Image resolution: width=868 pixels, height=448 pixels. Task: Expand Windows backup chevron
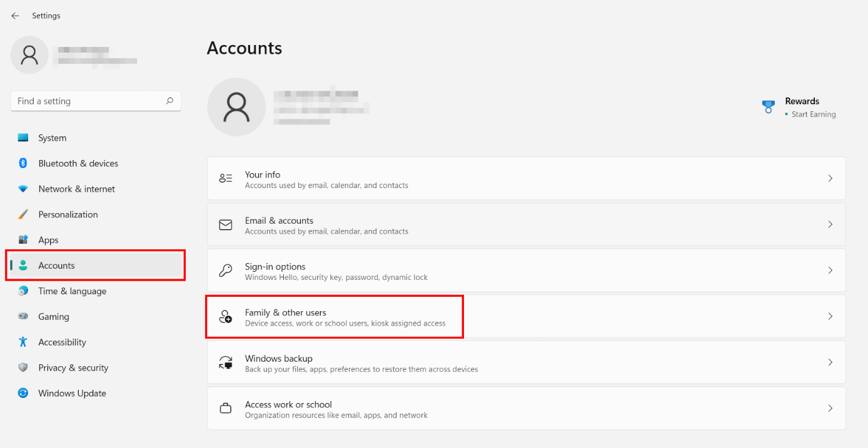click(x=830, y=362)
